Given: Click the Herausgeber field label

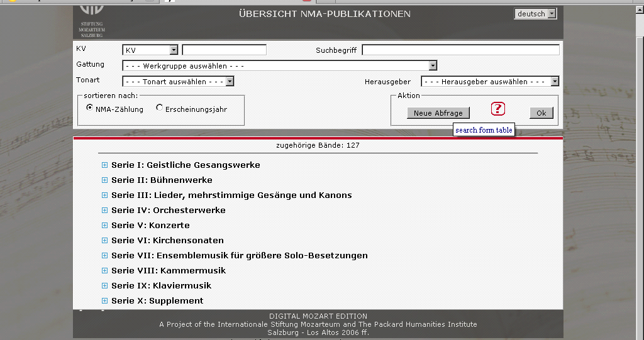Looking at the screenshot, I should (x=387, y=82).
